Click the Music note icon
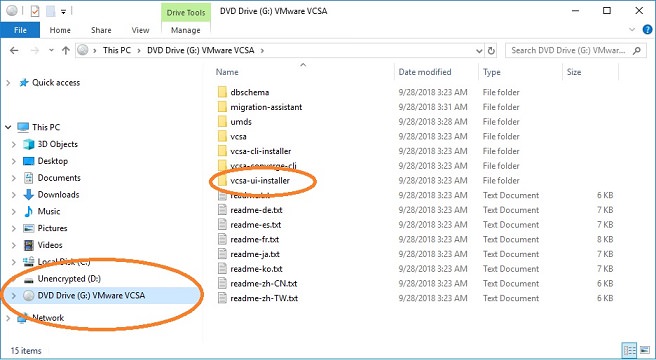Screen dimensions: 656x360 [x=28, y=211]
